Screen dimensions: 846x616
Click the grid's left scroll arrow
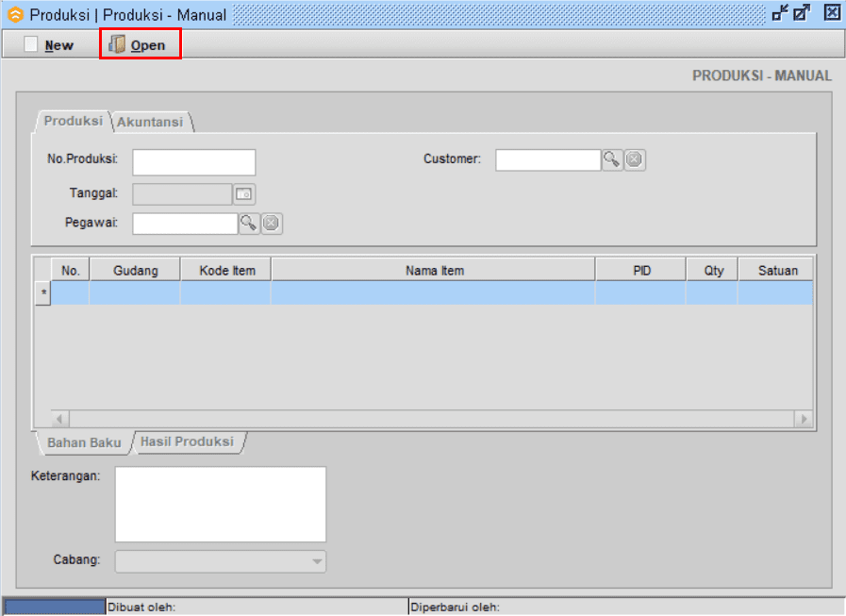59,419
